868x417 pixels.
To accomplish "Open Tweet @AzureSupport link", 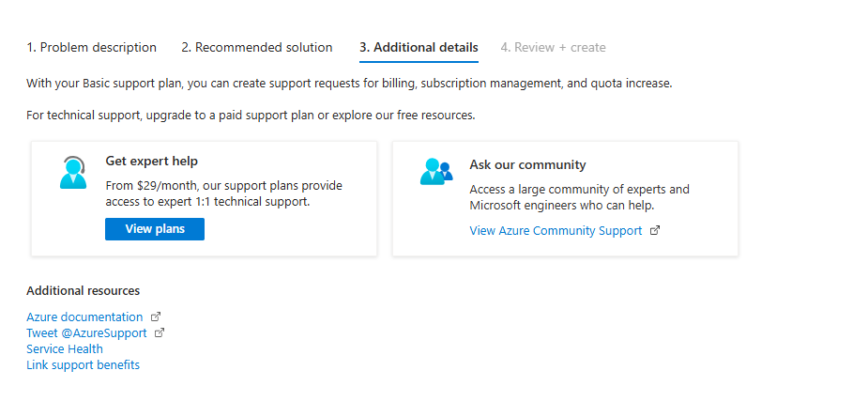I will [86, 333].
